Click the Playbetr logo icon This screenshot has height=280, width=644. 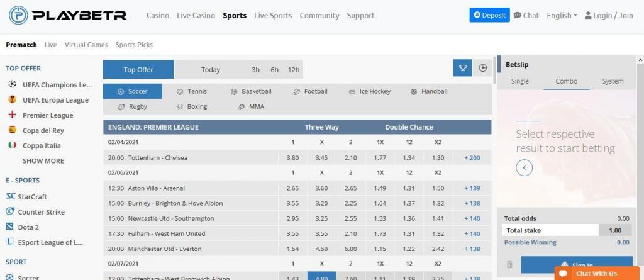(18, 15)
